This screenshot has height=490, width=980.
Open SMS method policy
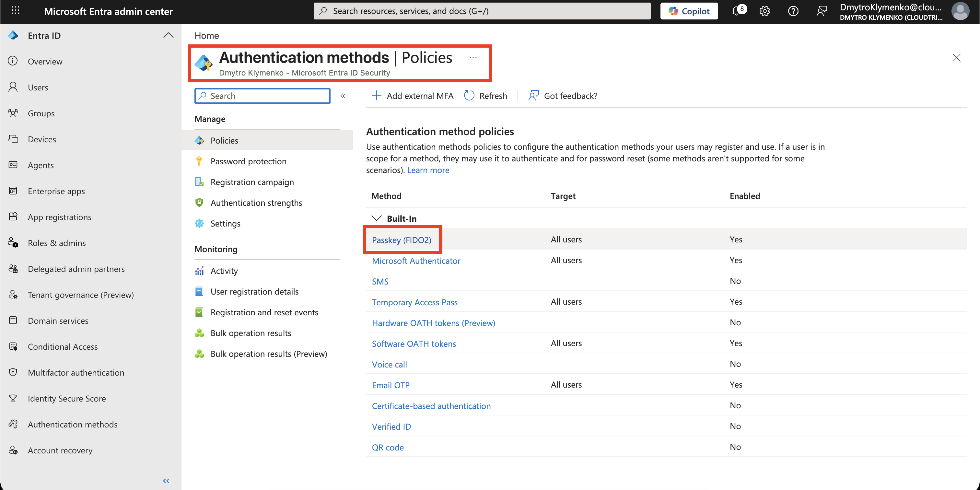click(380, 282)
